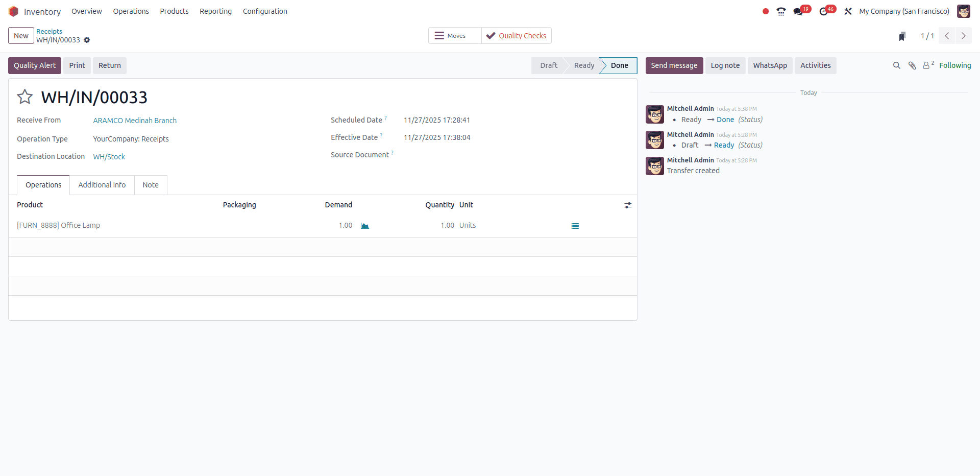
Task: Open detailed operations list icon for Office Lamp
Action: pos(575,225)
